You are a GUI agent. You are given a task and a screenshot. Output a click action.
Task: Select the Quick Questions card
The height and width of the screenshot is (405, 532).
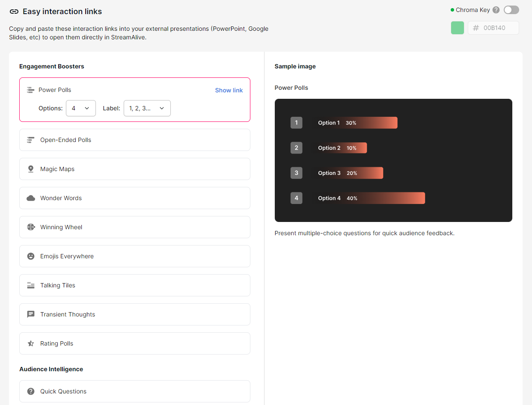pos(135,391)
